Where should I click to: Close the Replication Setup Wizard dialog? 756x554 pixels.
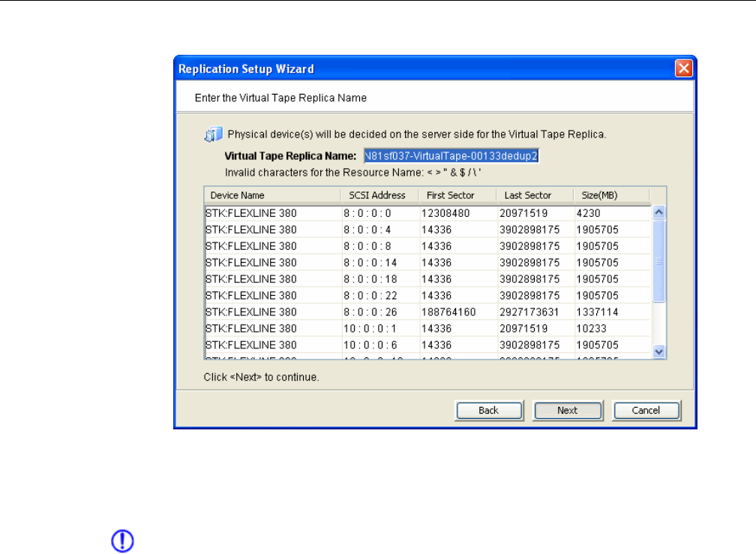[683, 68]
